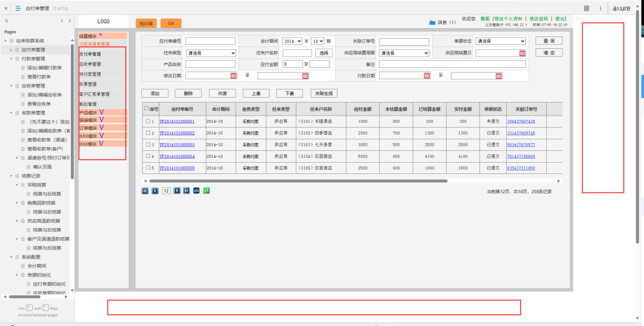
Task: Expand the 产品模块 menu section
Action: point(103,112)
